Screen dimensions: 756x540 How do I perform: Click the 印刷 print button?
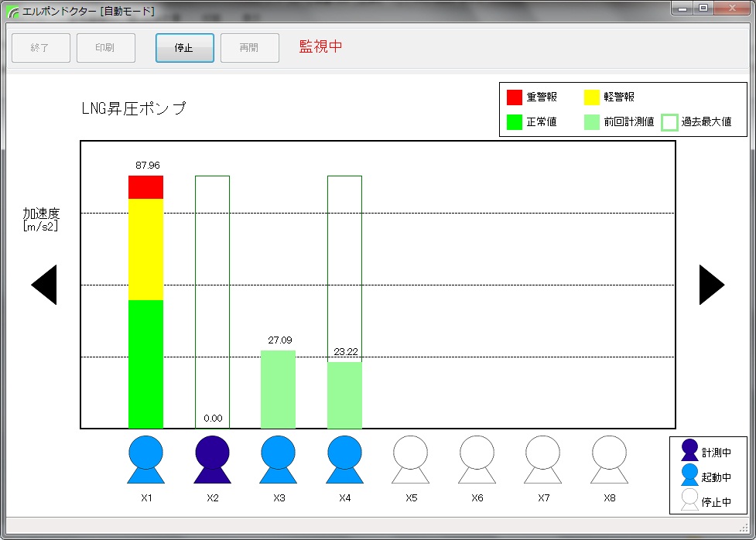[x=105, y=48]
